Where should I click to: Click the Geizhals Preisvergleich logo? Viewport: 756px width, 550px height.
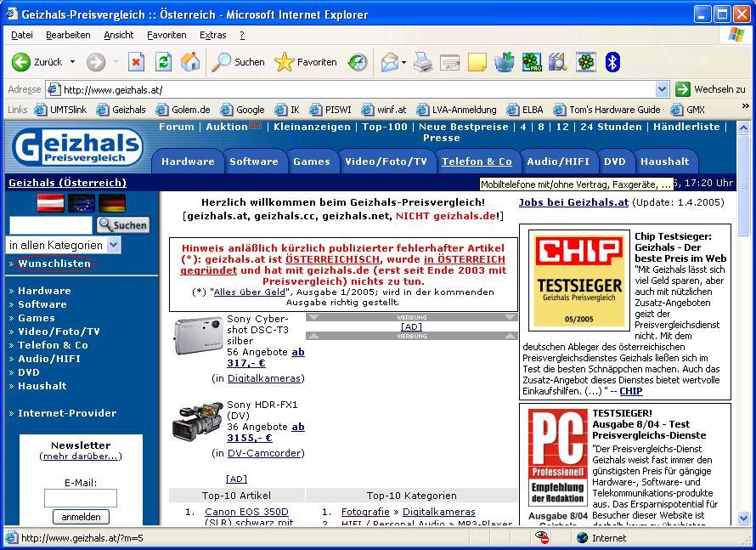(x=77, y=147)
